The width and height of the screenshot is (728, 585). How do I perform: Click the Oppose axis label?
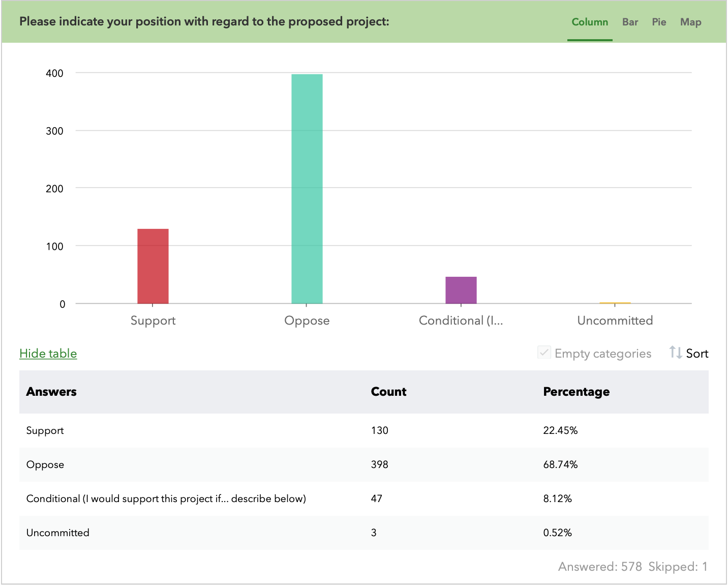tap(307, 320)
